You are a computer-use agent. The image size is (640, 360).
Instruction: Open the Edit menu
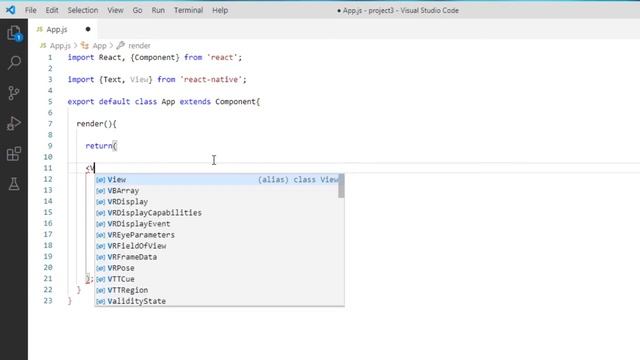pos(52,10)
